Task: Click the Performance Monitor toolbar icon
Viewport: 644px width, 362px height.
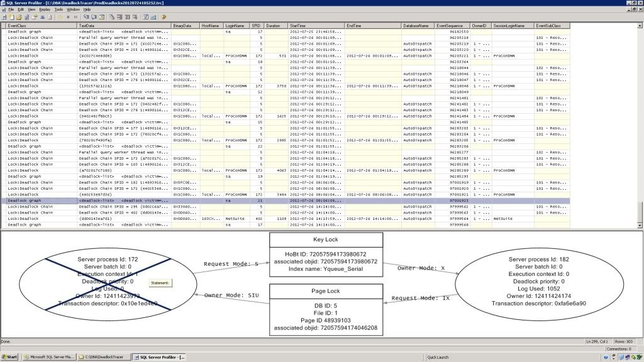Action: coord(153,17)
